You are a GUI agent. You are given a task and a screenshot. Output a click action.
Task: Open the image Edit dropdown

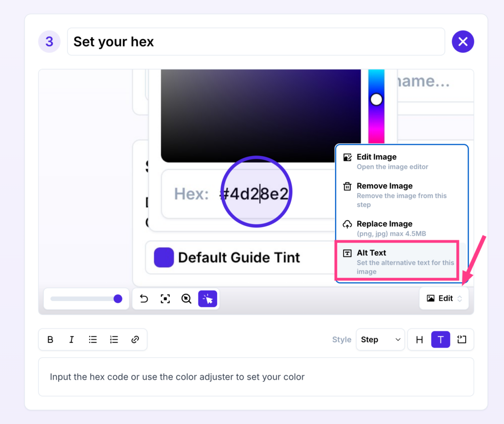pos(444,298)
